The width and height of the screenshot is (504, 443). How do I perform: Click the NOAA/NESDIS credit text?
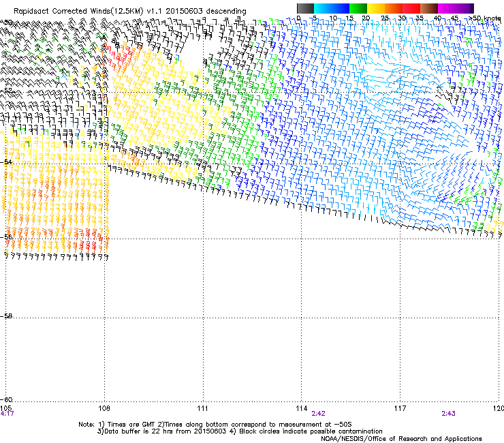(x=401, y=439)
